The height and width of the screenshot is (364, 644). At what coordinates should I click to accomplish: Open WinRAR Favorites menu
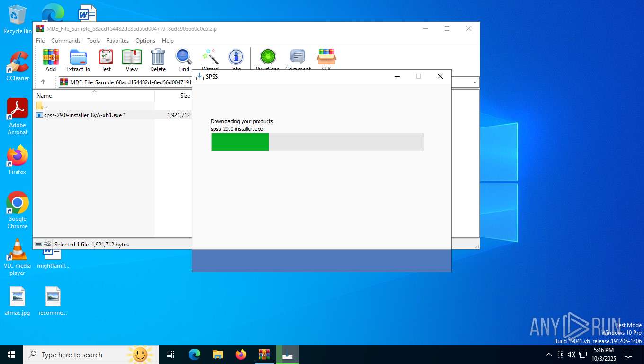pyautogui.click(x=117, y=41)
